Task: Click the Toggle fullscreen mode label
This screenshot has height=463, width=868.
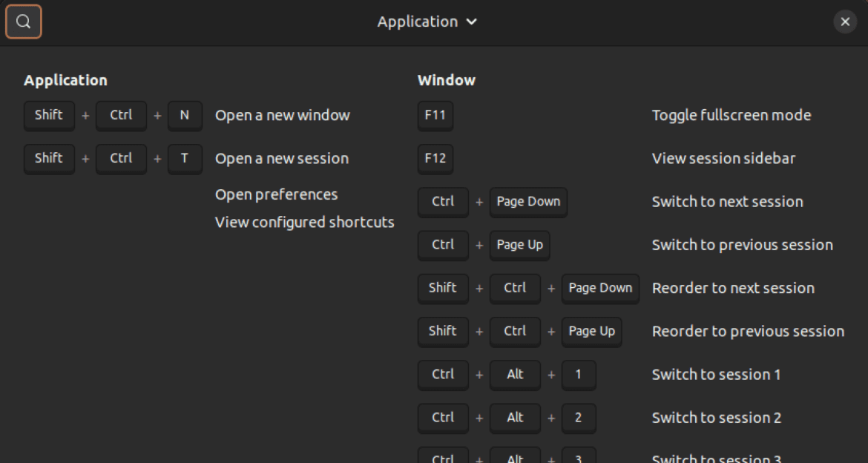Action: 731,115
